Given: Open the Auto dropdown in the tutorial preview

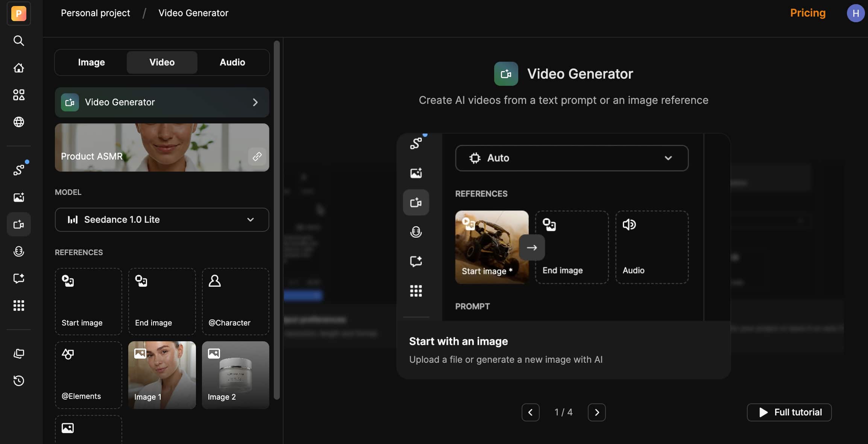Looking at the screenshot, I should click(572, 158).
